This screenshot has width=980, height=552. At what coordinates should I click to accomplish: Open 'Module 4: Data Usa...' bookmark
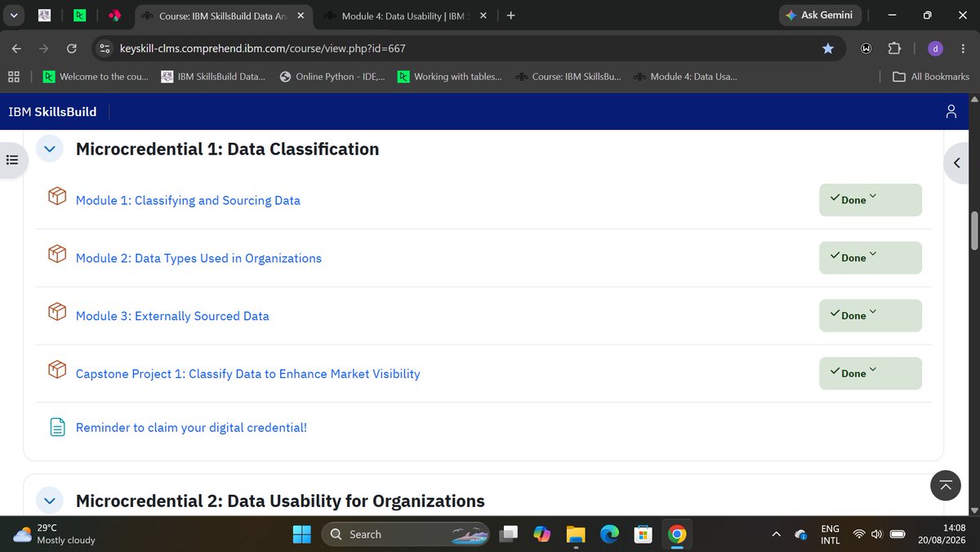(x=685, y=77)
